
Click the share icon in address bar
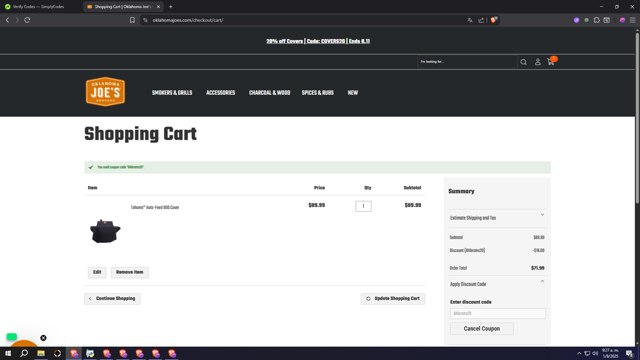click(x=481, y=20)
